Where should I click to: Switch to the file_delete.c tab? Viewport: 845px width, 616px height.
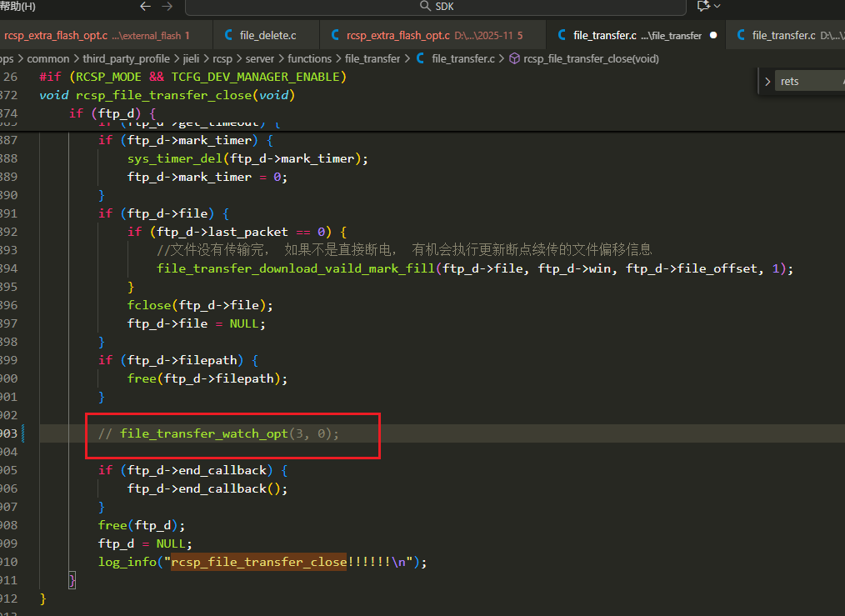click(x=266, y=35)
